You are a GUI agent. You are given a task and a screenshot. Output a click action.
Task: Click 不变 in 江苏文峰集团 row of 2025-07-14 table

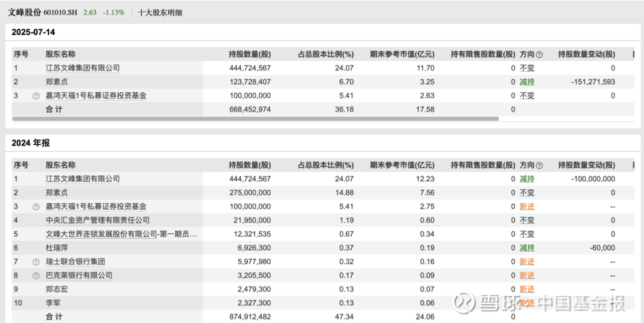(x=527, y=68)
